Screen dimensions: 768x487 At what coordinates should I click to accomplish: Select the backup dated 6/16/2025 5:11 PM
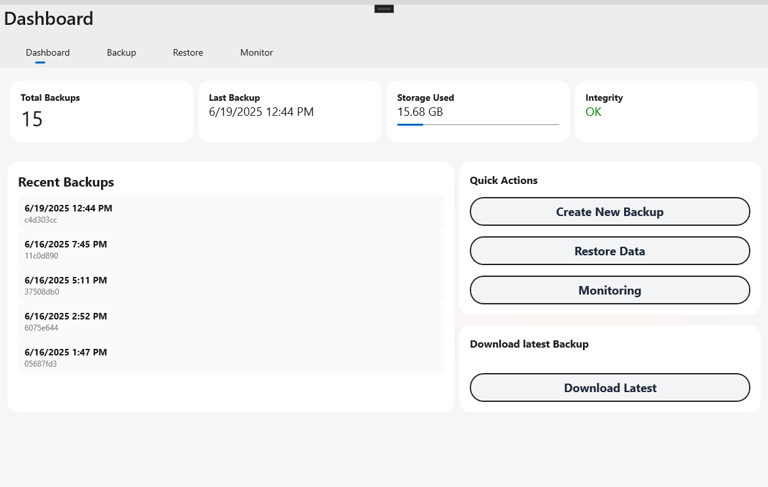(x=231, y=285)
